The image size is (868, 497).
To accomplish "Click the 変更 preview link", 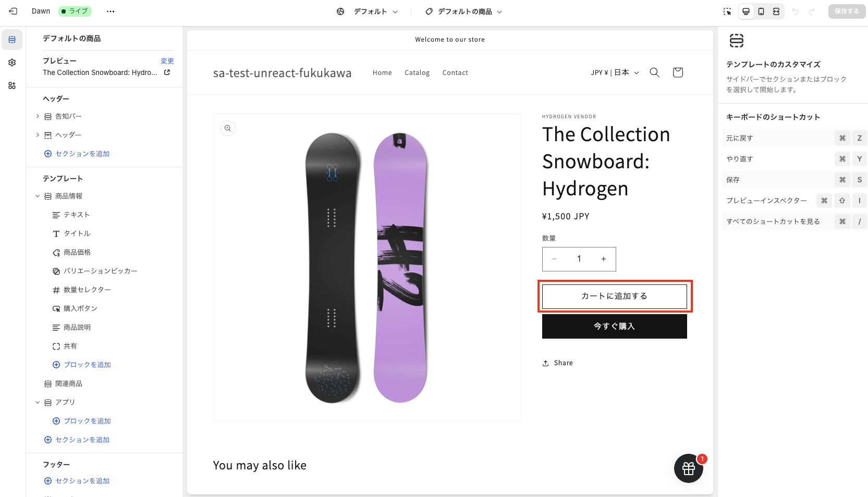I will (167, 61).
